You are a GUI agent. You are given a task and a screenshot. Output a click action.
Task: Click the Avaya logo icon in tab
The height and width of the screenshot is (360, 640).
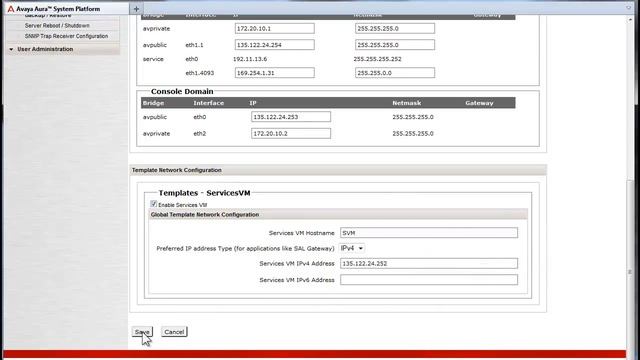click(11, 9)
